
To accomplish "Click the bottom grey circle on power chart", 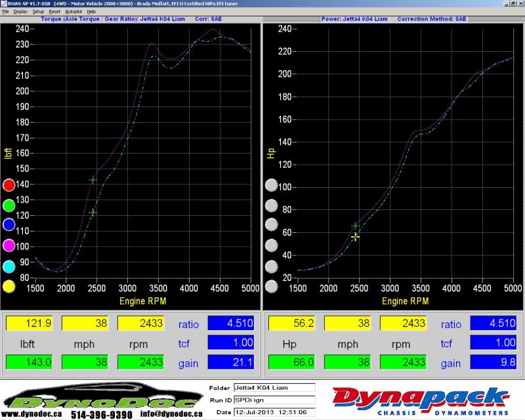I will 271,286.
